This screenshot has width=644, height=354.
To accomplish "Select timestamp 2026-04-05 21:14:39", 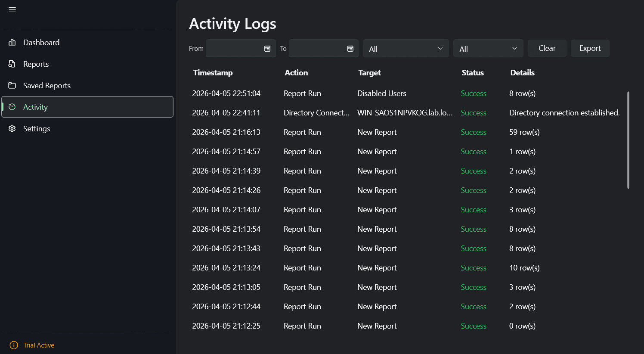I will 226,171.
